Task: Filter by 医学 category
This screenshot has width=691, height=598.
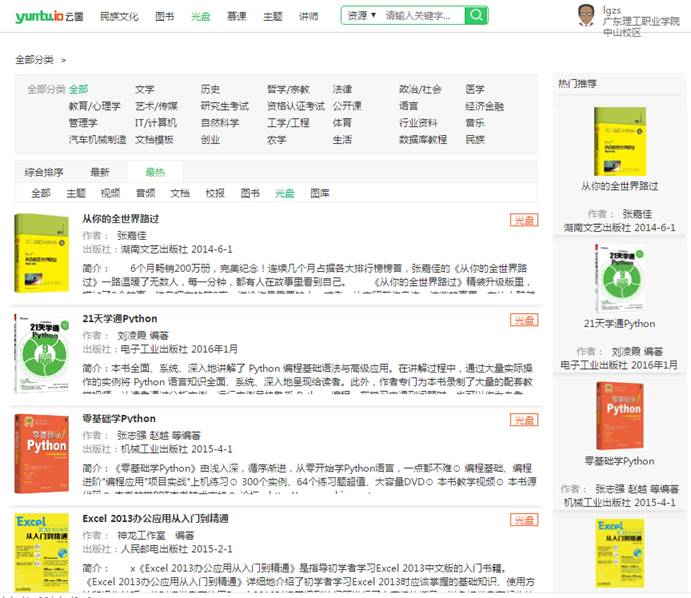Action: tap(475, 89)
